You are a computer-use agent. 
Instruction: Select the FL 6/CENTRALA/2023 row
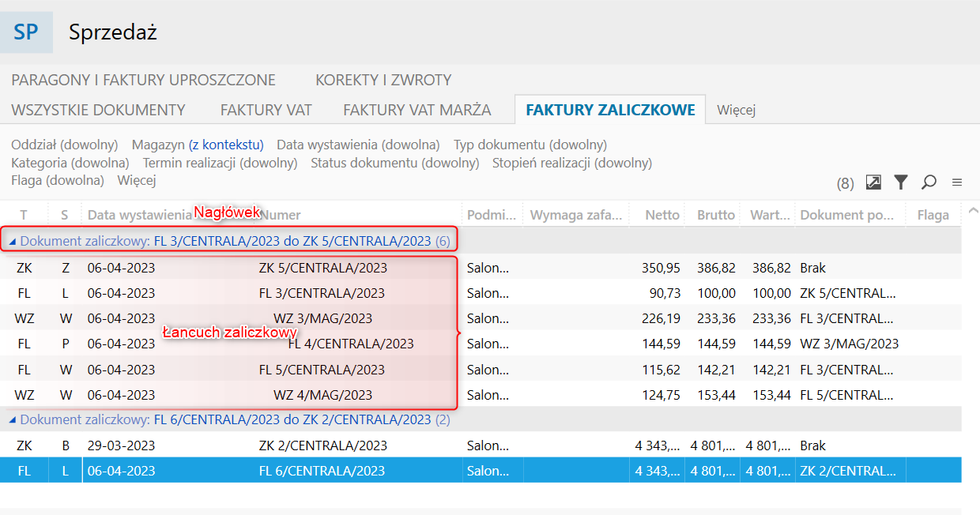(x=481, y=471)
